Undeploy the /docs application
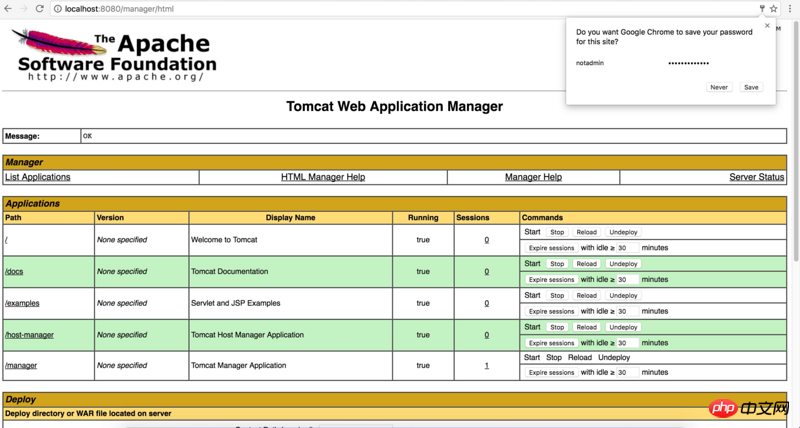The height and width of the screenshot is (428, 800). pyautogui.click(x=623, y=264)
